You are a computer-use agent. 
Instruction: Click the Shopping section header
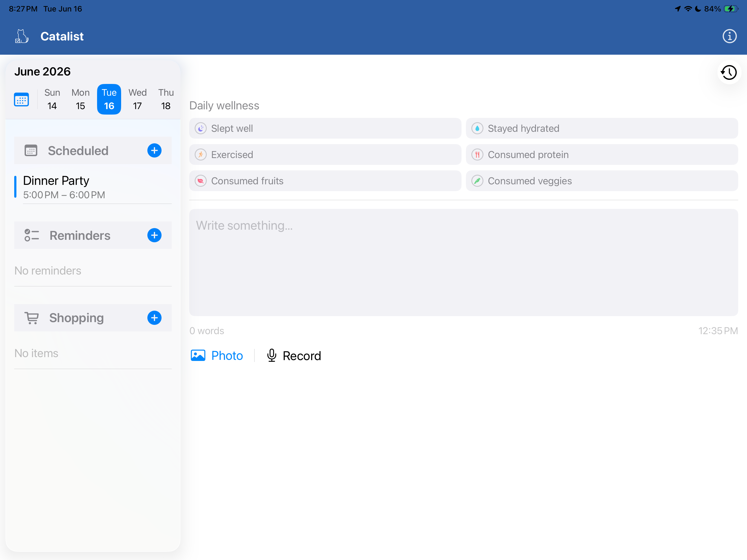pyautogui.click(x=93, y=318)
